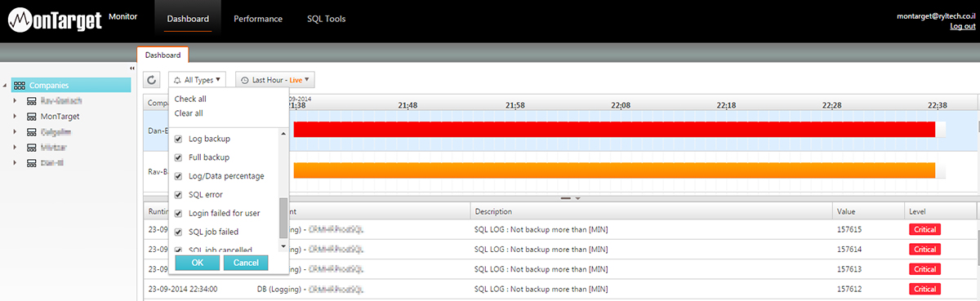The height and width of the screenshot is (301, 980).
Task: Disable the SQL error checkbox
Action: click(179, 194)
